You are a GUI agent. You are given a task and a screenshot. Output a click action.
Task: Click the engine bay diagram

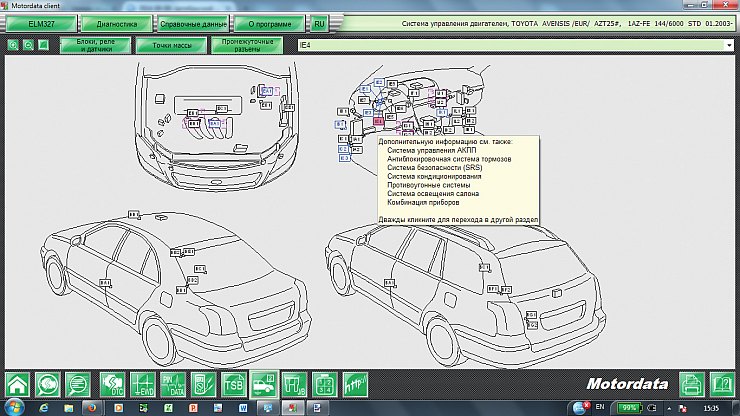217,127
